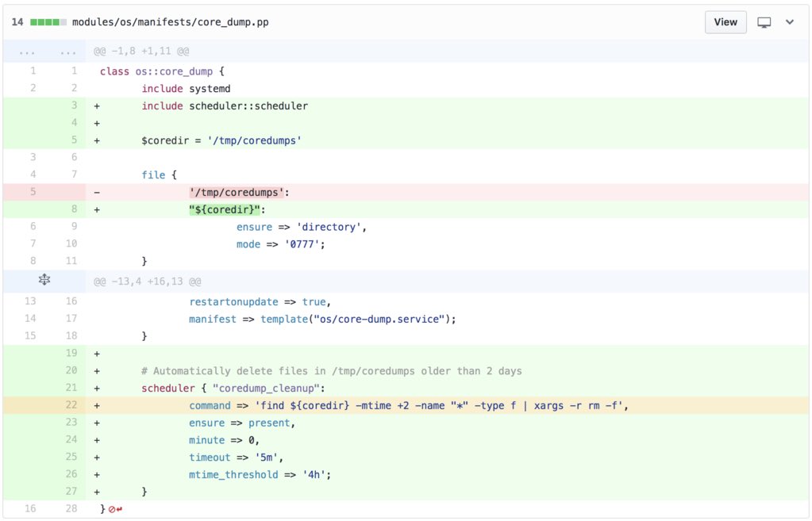The height and width of the screenshot is (521, 812).
Task: Click new line number 28
Action: (x=71, y=508)
